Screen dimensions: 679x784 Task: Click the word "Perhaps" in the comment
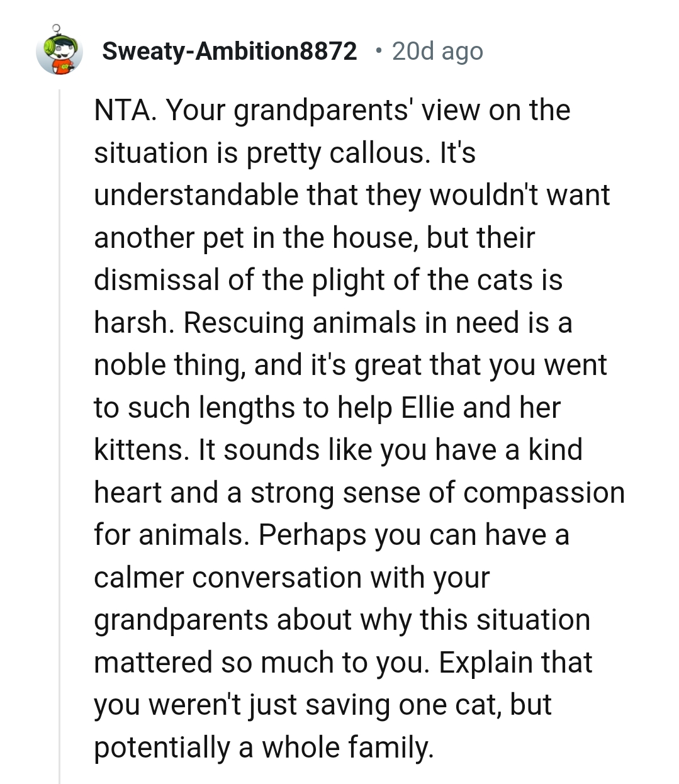(x=313, y=535)
